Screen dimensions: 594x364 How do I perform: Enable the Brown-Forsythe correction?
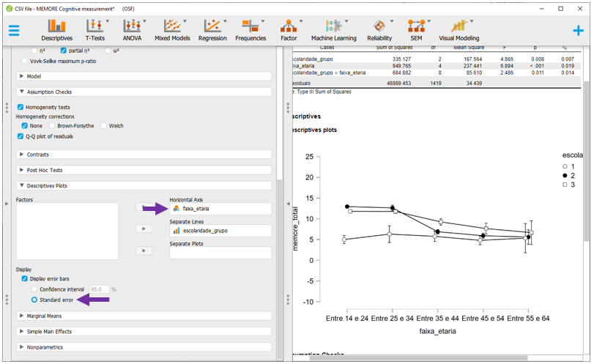tap(53, 126)
